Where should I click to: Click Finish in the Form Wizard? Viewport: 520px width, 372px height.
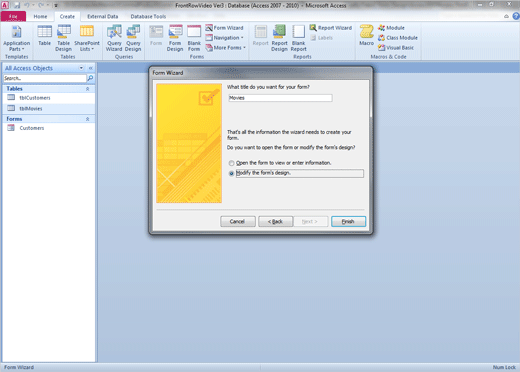pyautogui.click(x=348, y=221)
